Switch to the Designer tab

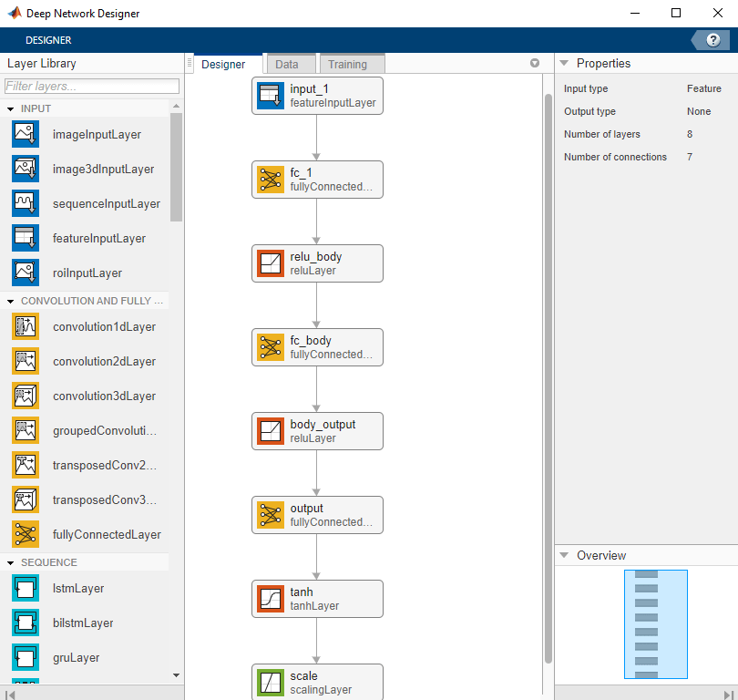pos(223,65)
